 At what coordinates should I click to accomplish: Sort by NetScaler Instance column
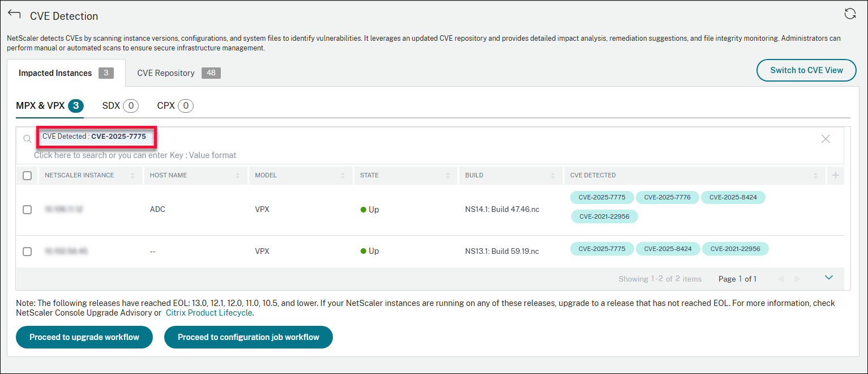pyautogui.click(x=132, y=176)
